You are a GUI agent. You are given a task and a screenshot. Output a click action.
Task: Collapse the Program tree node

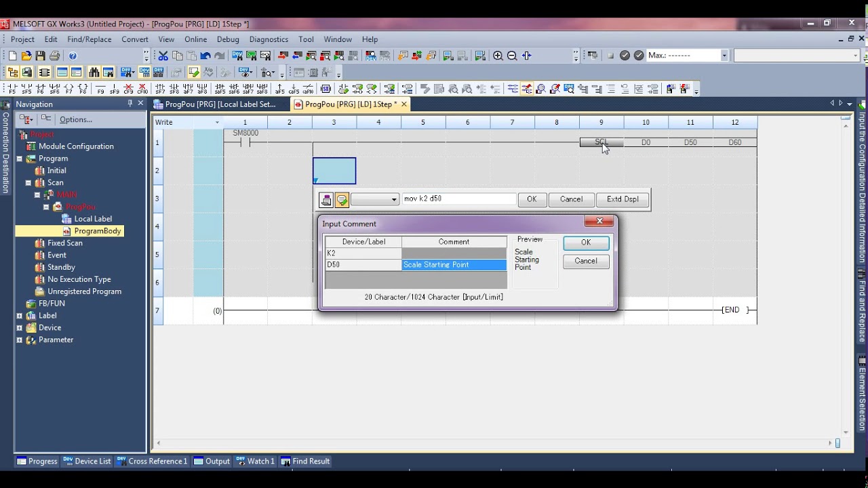[19, 159]
